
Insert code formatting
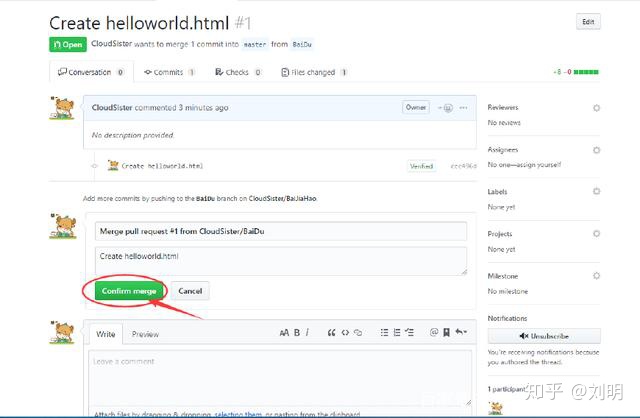tap(345, 333)
